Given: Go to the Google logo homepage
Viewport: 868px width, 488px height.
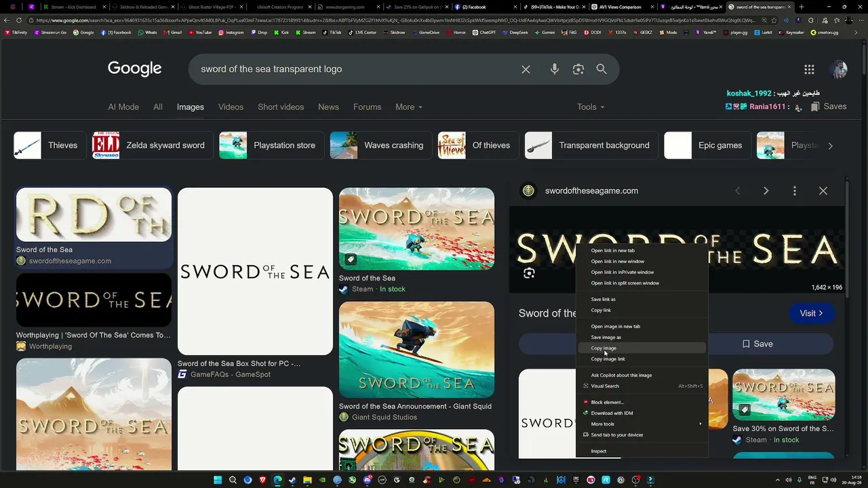Looking at the screenshot, I should [x=135, y=68].
